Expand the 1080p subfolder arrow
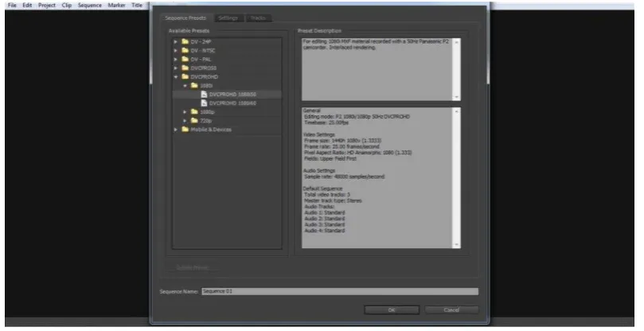Image resolution: width=644 pixels, height=331 pixels. [185, 111]
